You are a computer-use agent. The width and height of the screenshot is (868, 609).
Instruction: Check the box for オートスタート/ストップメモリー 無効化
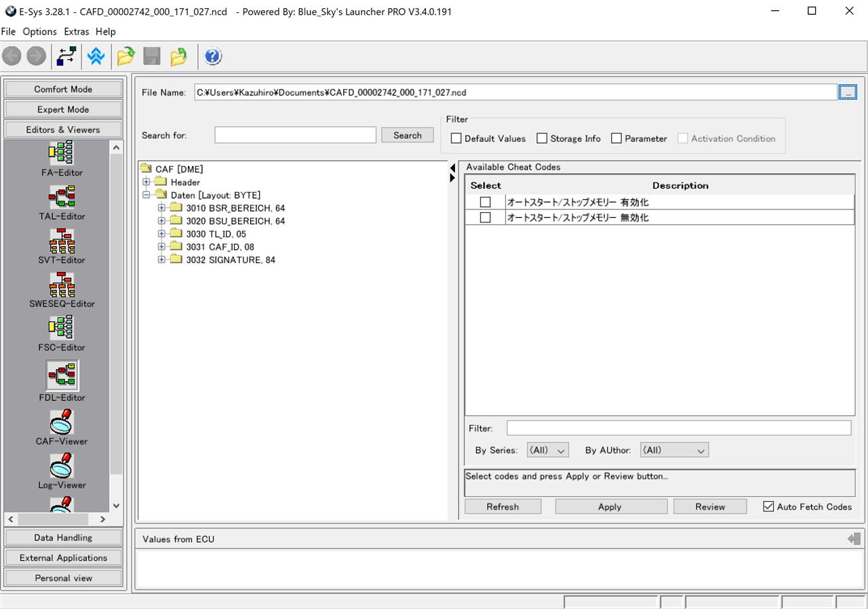486,218
